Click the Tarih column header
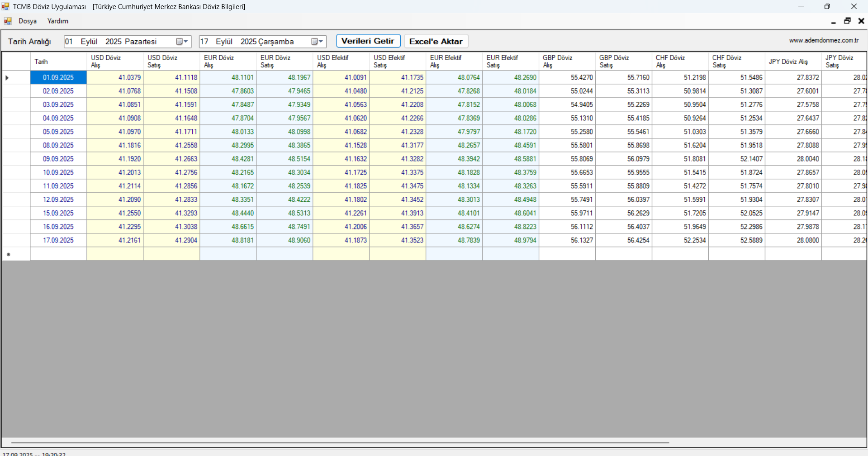This screenshot has height=456, width=868. point(58,62)
